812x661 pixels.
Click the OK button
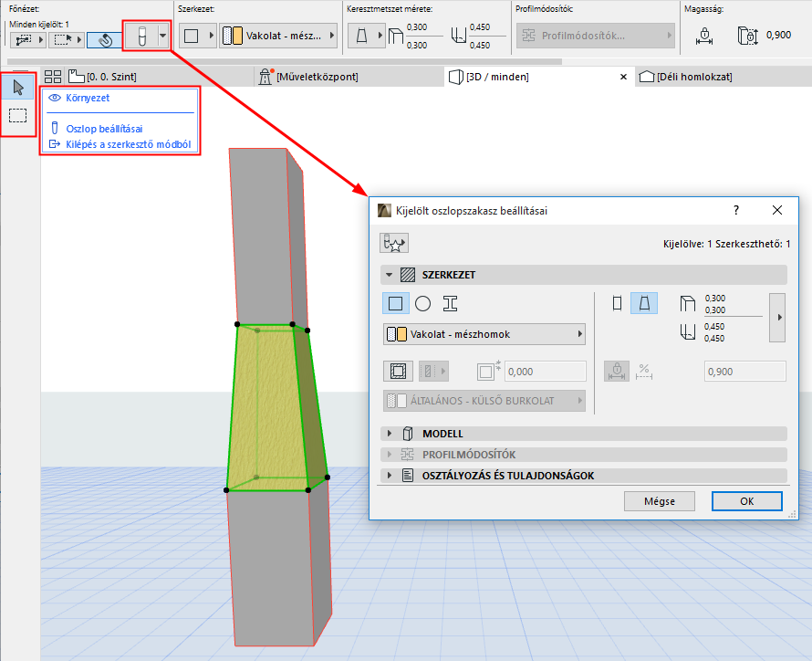[x=746, y=501]
